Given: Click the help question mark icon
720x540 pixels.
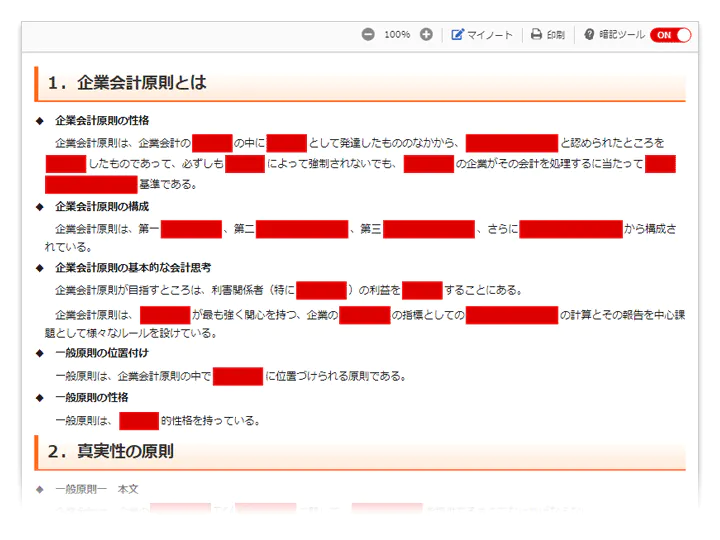Looking at the screenshot, I should [x=589, y=35].
